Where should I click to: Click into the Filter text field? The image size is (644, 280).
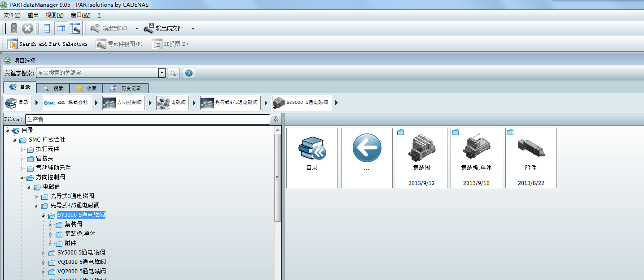tap(147, 119)
